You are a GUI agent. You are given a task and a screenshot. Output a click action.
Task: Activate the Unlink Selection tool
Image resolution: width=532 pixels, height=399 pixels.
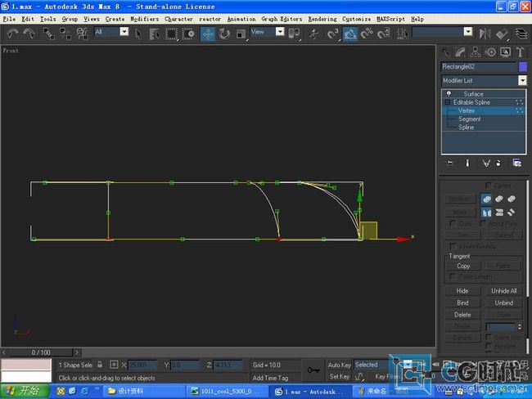[65, 34]
